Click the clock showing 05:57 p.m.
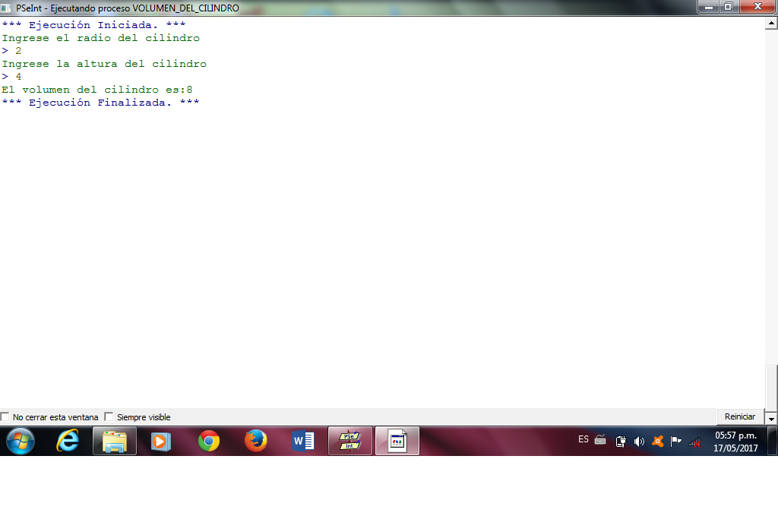This screenshot has height=532, width=778. click(x=735, y=441)
